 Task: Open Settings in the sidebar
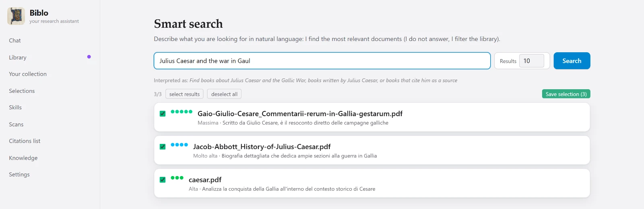coord(19,174)
